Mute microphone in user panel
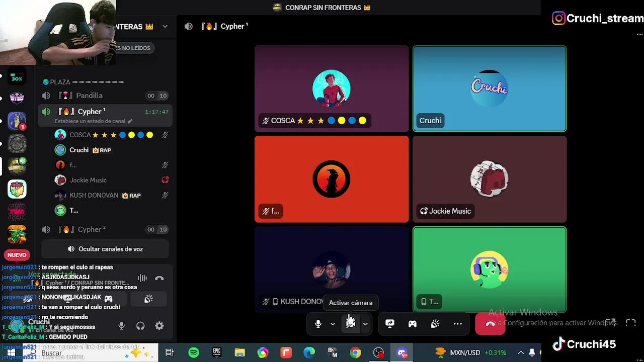Screen dimensions: 644x362 click(121, 326)
